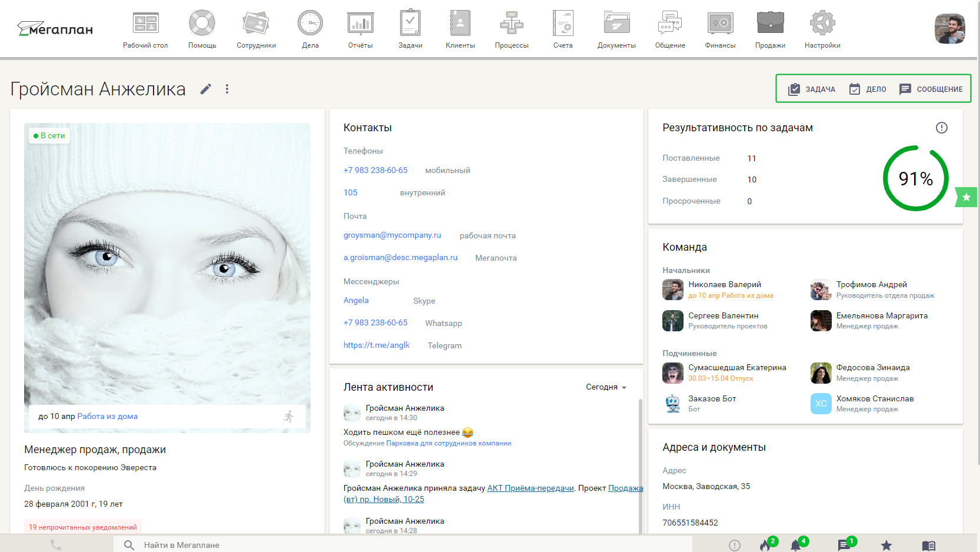
Task: Open Telegram link https://t.me/anglk
Action: point(376,345)
